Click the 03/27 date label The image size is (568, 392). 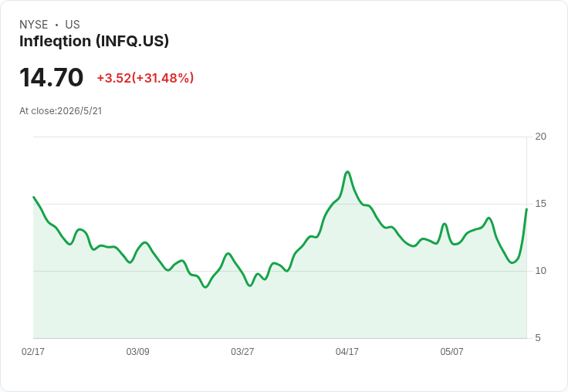point(242,351)
